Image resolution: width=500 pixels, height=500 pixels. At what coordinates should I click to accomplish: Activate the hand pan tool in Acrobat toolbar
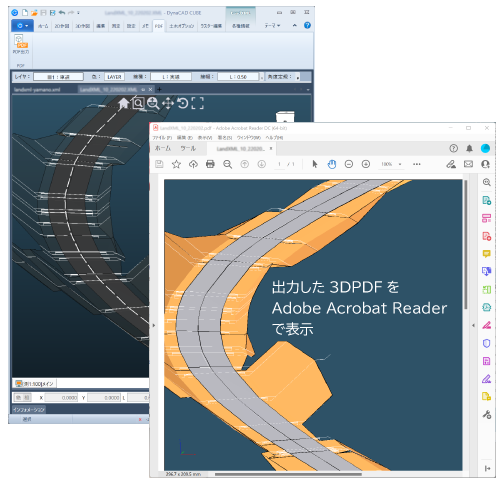coord(332,164)
